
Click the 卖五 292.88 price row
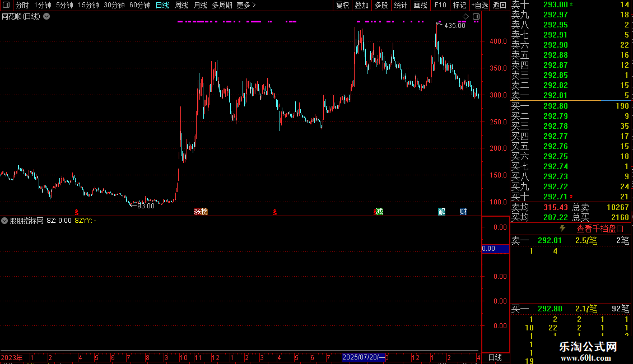tap(570, 55)
